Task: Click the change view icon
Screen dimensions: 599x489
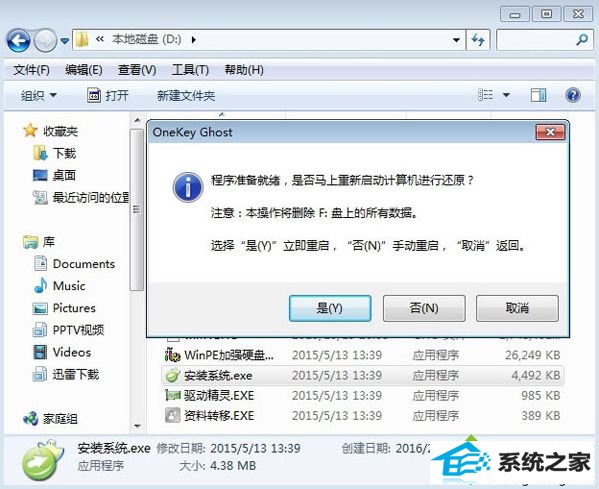Action: click(486, 95)
